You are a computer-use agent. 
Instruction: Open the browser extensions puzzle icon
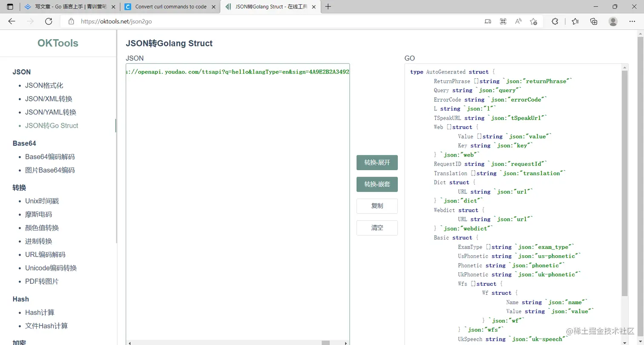[555, 21]
